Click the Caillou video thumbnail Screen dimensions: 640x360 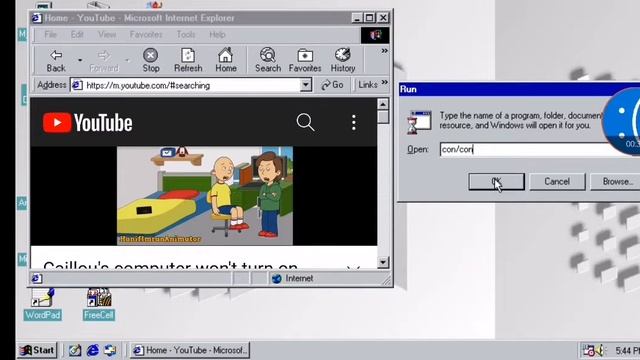click(204, 196)
